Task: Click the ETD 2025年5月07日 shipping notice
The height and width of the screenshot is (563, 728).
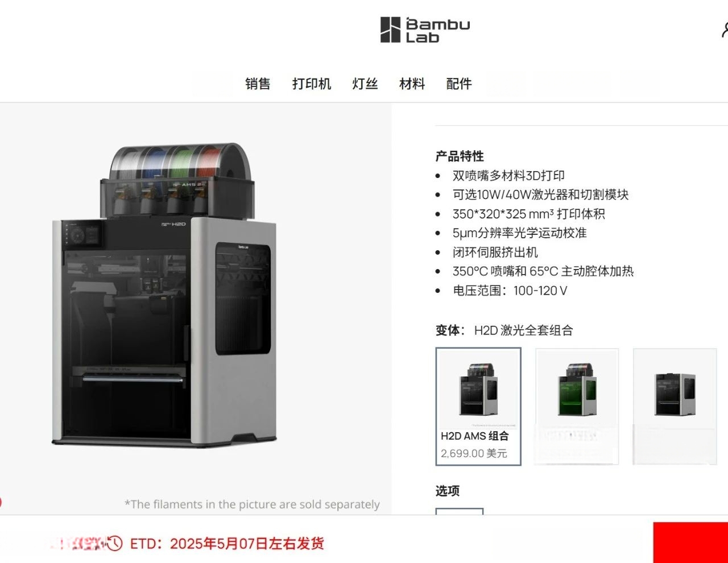Action: 227,543
